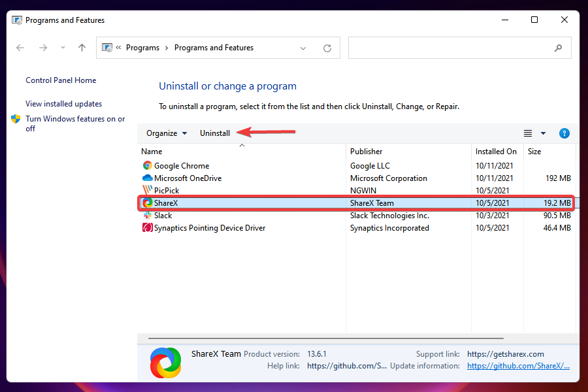Select the Programs and Features breadcrumb
588x392 pixels.
(x=214, y=48)
